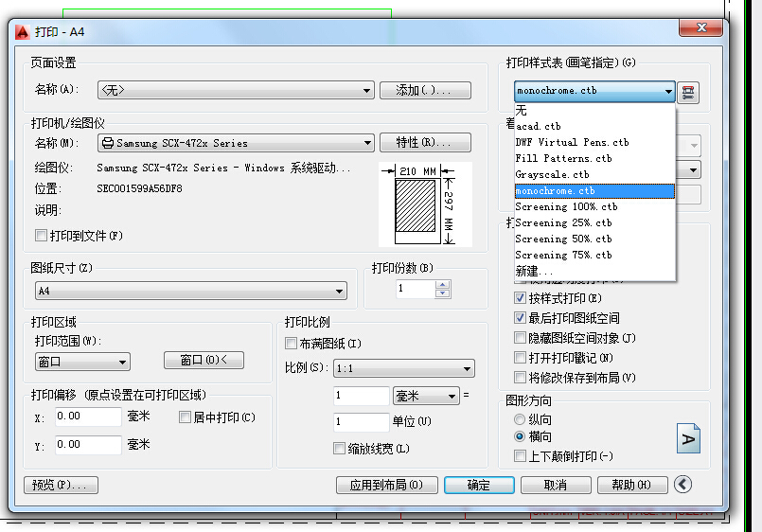Image resolution: width=762 pixels, height=532 pixels.
Task: Increase 打印份数 with up arrow
Action: tap(442, 285)
